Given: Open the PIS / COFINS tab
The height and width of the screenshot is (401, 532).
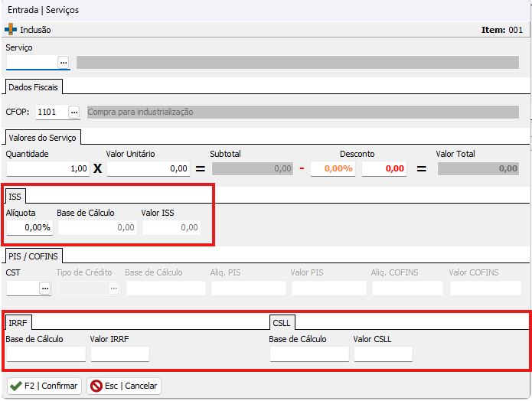Looking at the screenshot, I should pos(34,256).
